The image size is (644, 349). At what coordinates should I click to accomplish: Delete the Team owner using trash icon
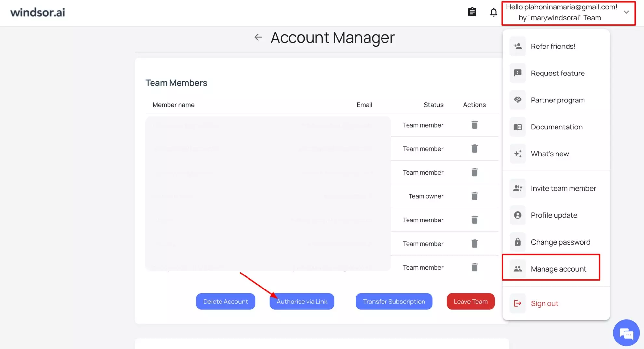click(x=475, y=196)
